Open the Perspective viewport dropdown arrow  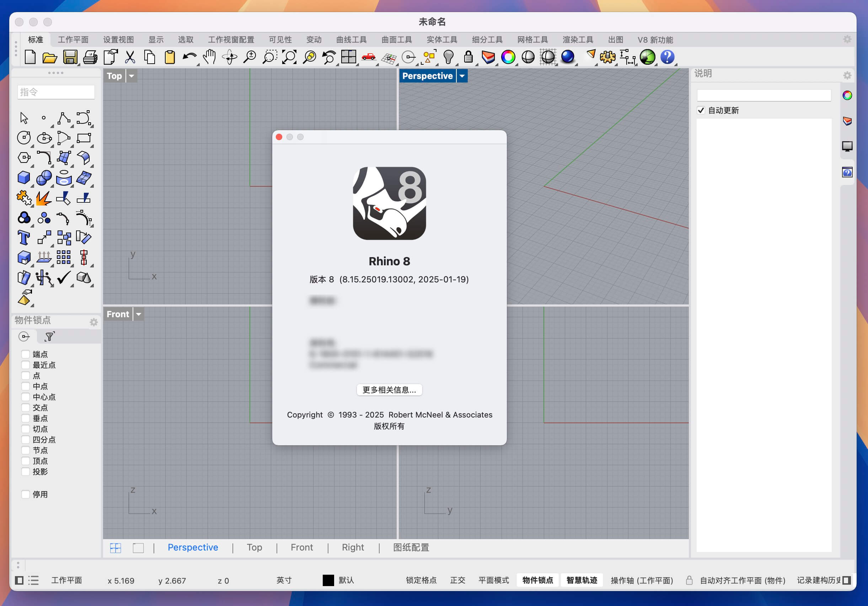[x=462, y=76]
